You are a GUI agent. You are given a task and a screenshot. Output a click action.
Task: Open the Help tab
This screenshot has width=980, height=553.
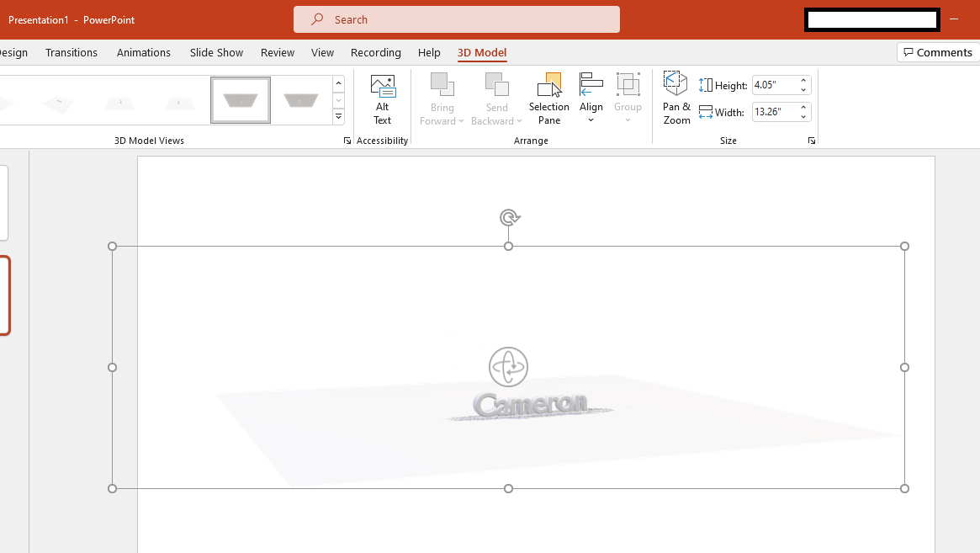click(x=429, y=52)
